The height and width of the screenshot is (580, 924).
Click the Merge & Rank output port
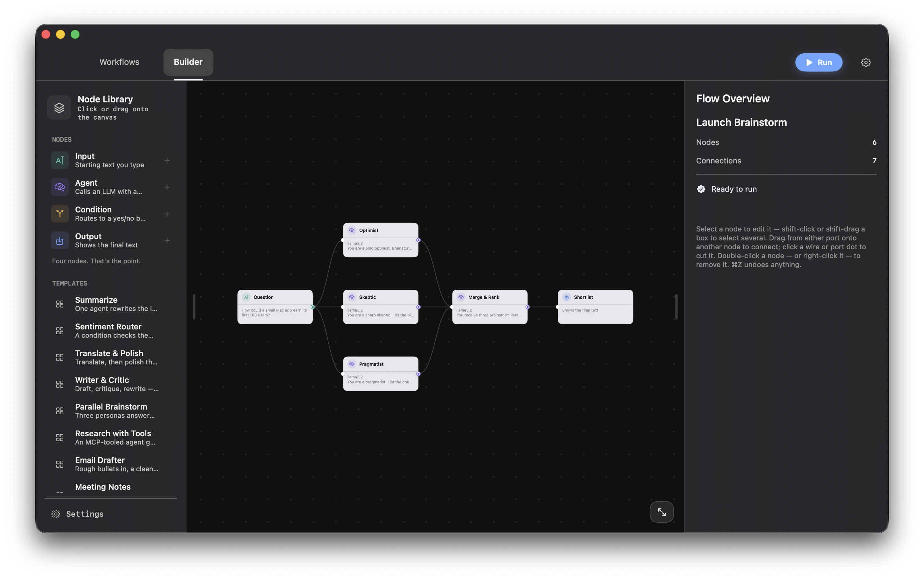pos(528,307)
